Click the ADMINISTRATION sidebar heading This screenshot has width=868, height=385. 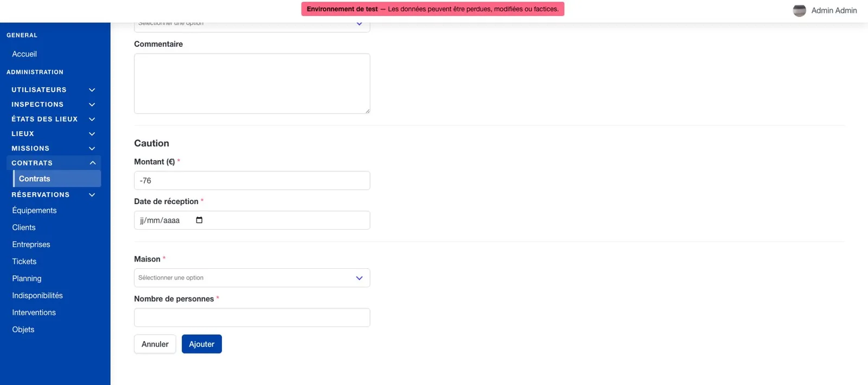point(35,72)
